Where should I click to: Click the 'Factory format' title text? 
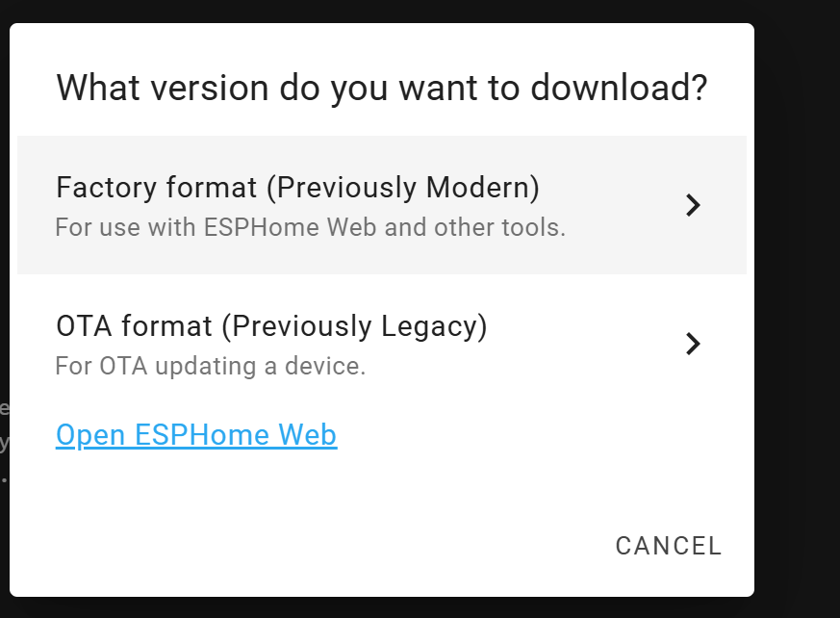[156, 187]
